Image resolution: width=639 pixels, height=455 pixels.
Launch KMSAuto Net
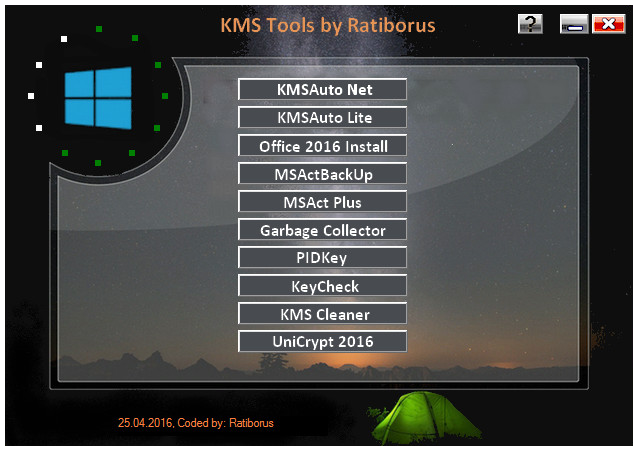click(x=322, y=90)
